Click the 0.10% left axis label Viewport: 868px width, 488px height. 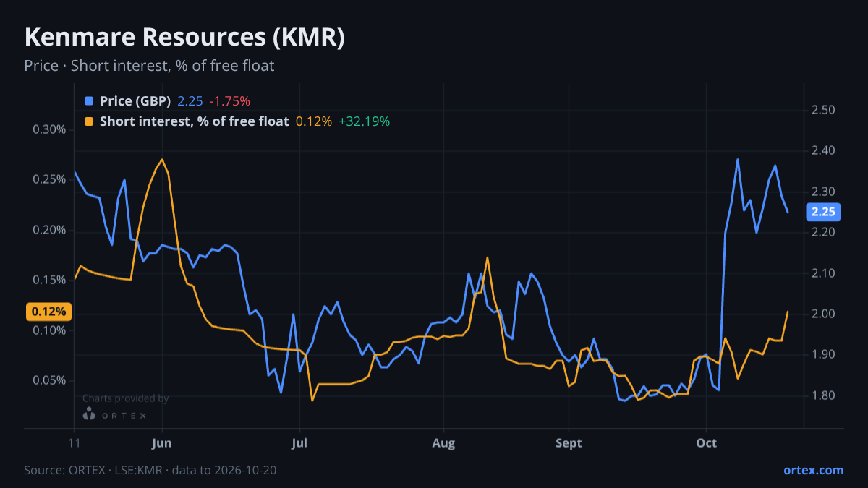[49, 331]
